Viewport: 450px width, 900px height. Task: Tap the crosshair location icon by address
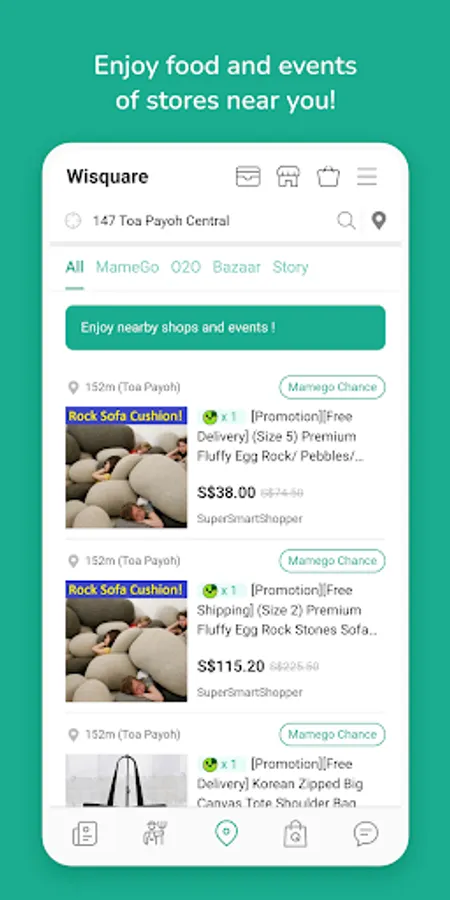(x=73, y=220)
